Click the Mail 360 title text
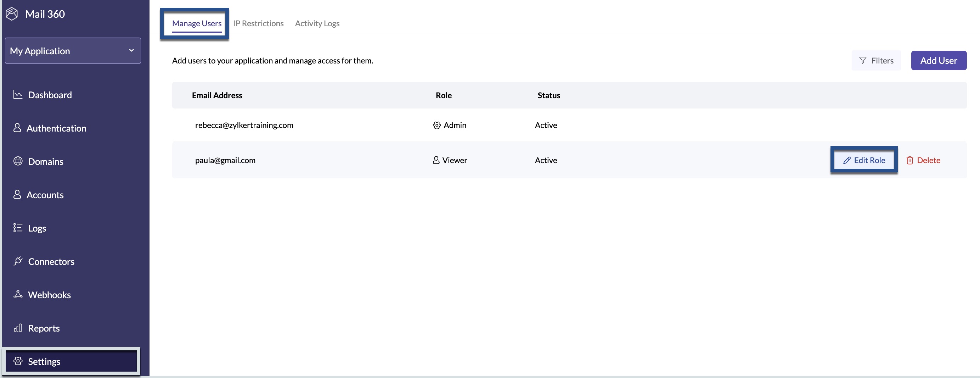The height and width of the screenshot is (378, 980). (45, 14)
